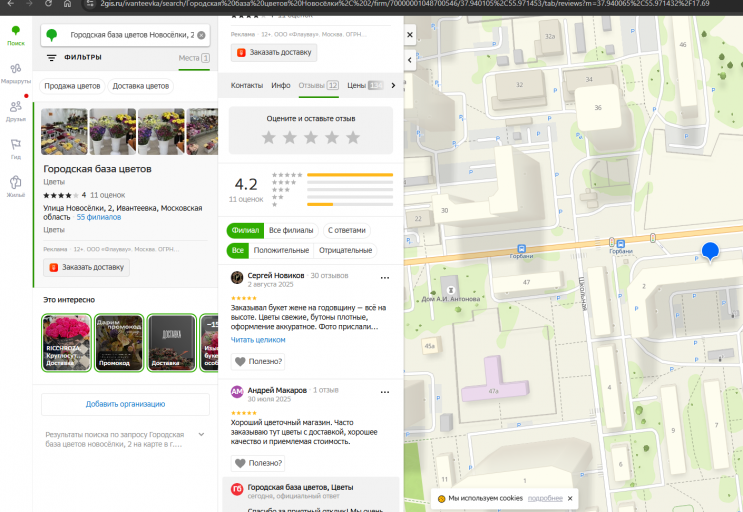Image resolution: width=743 pixels, height=512 pixels.
Task: Expand review with Читать целиком
Action: pyautogui.click(x=258, y=340)
